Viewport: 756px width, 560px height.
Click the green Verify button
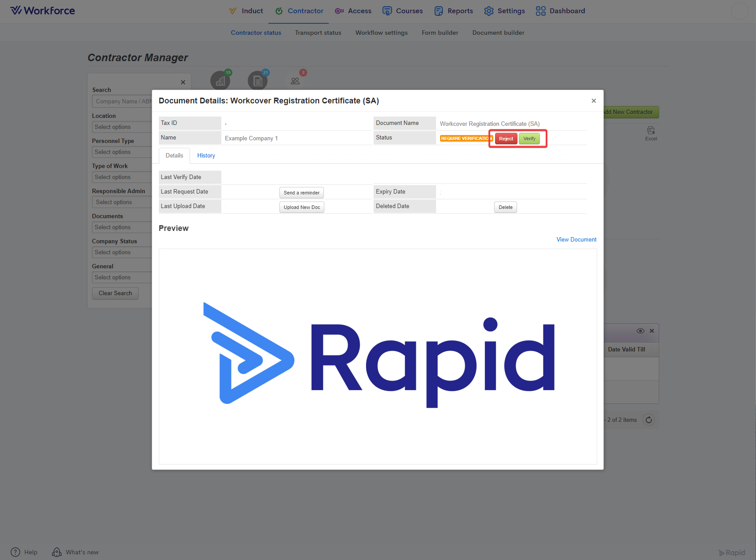[x=529, y=139]
